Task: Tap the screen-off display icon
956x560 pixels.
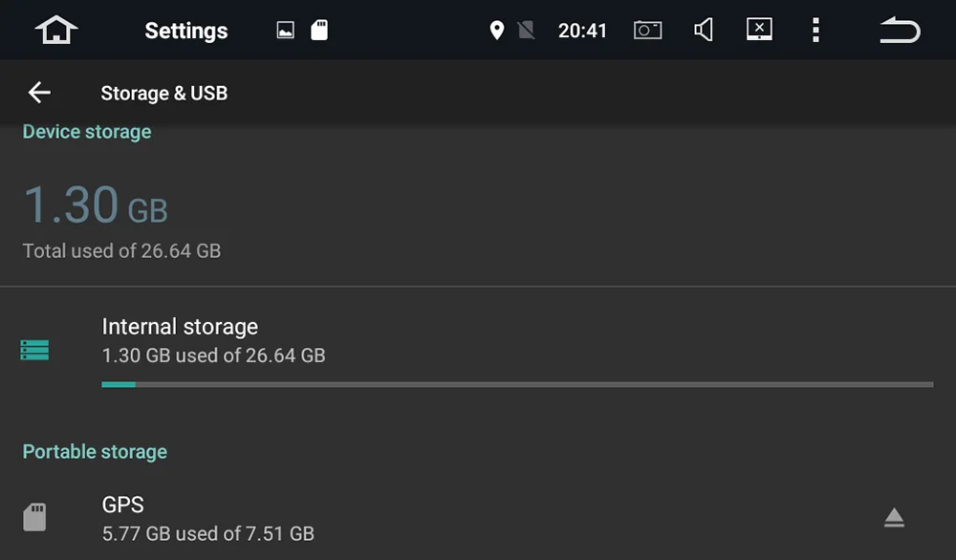Action: [759, 30]
